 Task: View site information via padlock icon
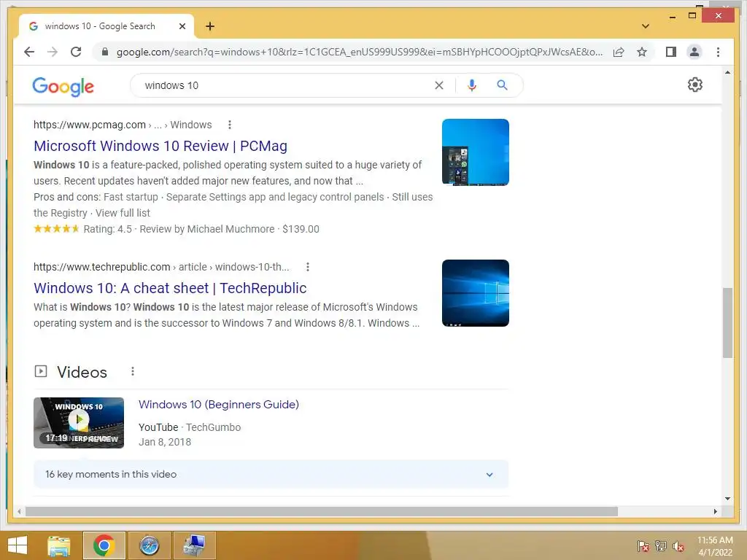(105, 52)
